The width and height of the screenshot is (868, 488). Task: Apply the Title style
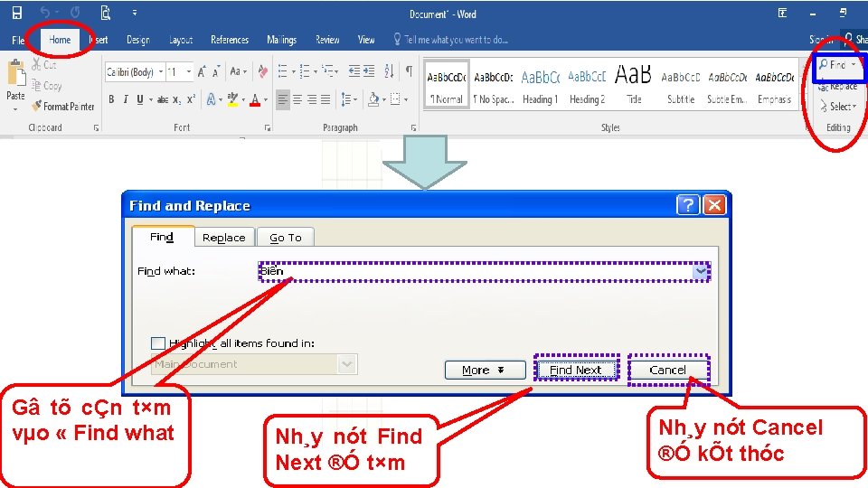point(633,84)
